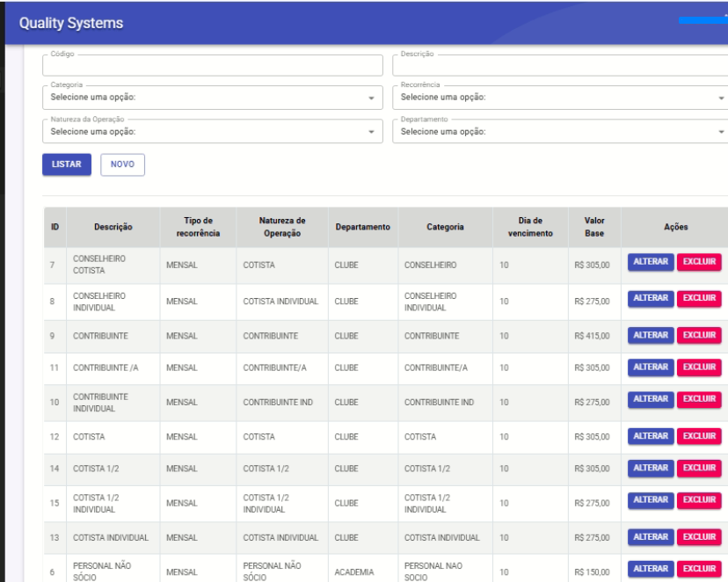This screenshot has width=728, height=582.
Task: Expand the Departamento select field
Action: tap(561, 132)
